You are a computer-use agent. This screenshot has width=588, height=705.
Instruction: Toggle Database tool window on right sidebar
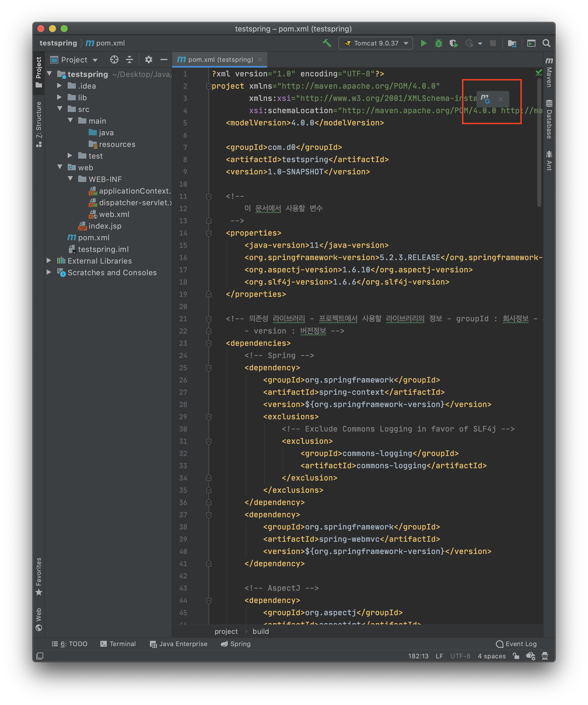549,119
